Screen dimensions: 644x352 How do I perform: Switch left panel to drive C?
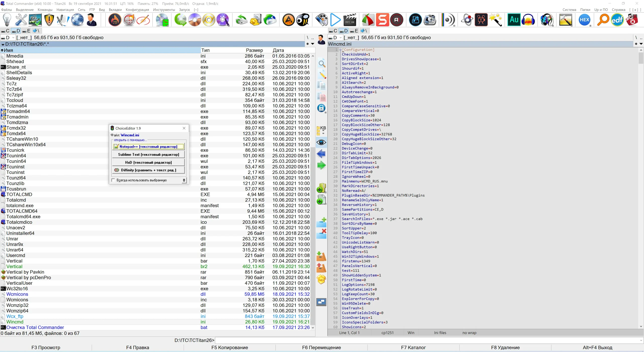[x=5, y=31]
